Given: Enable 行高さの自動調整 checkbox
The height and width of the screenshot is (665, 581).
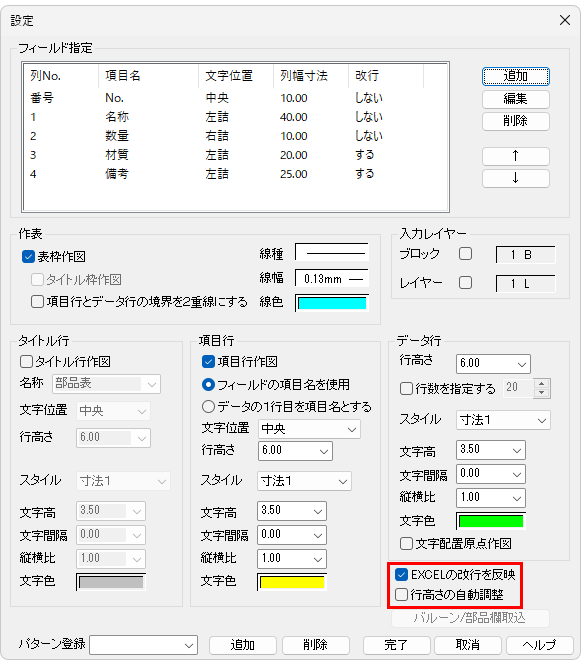Looking at the screenshot, I should pos(401,594).
